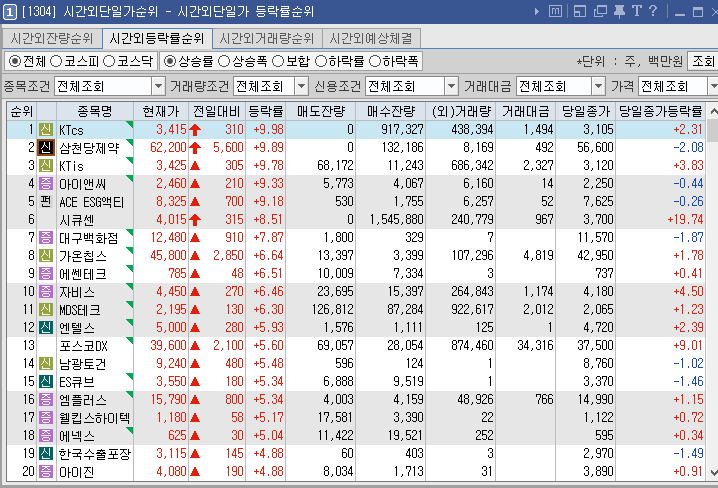Click the 증 badge icon next to 아이진
Screen dimensions: 718x488
pos(45,472)
